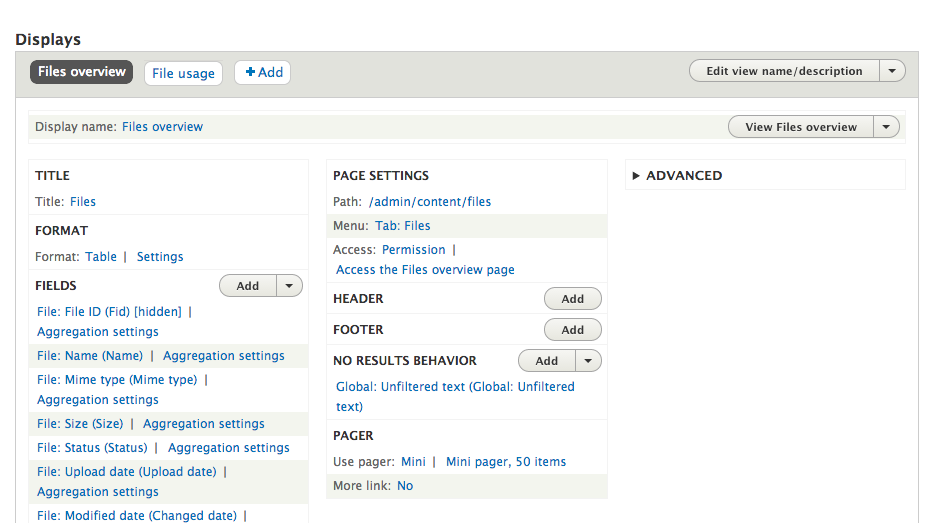Add a Header element

pos(572,299)
